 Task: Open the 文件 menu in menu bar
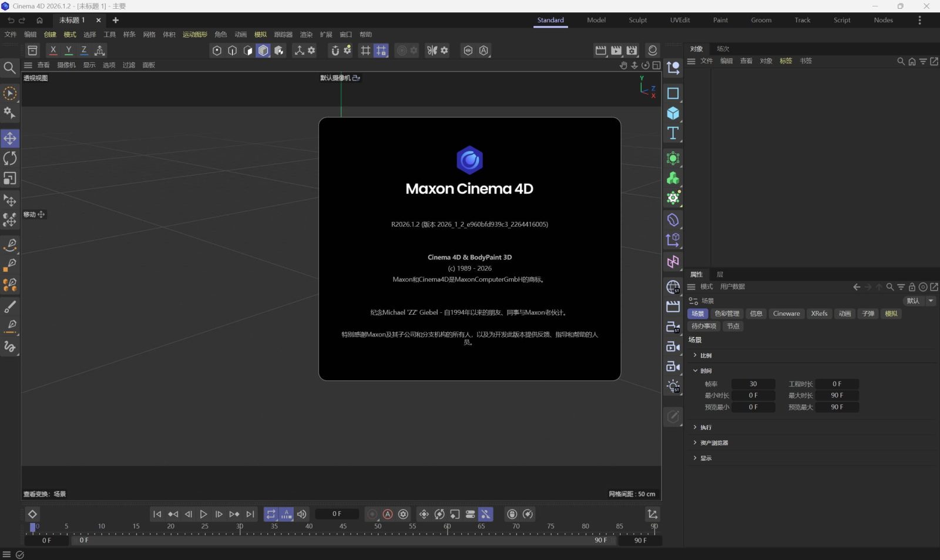coord(11,35)
